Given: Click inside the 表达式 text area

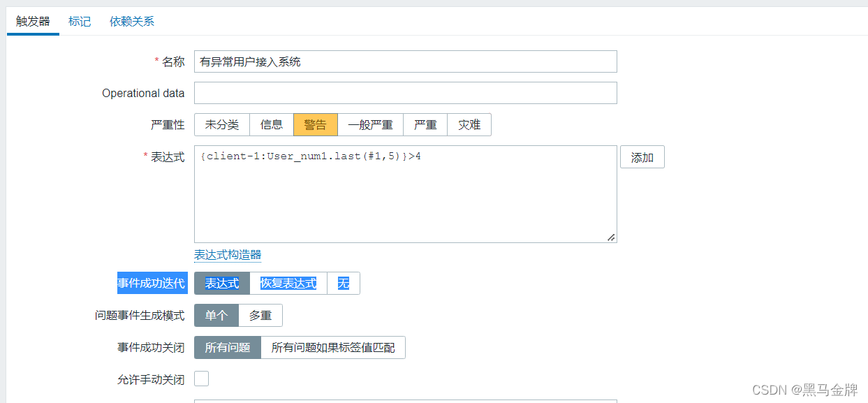Looking at the screenshot, I should (405, 194).
